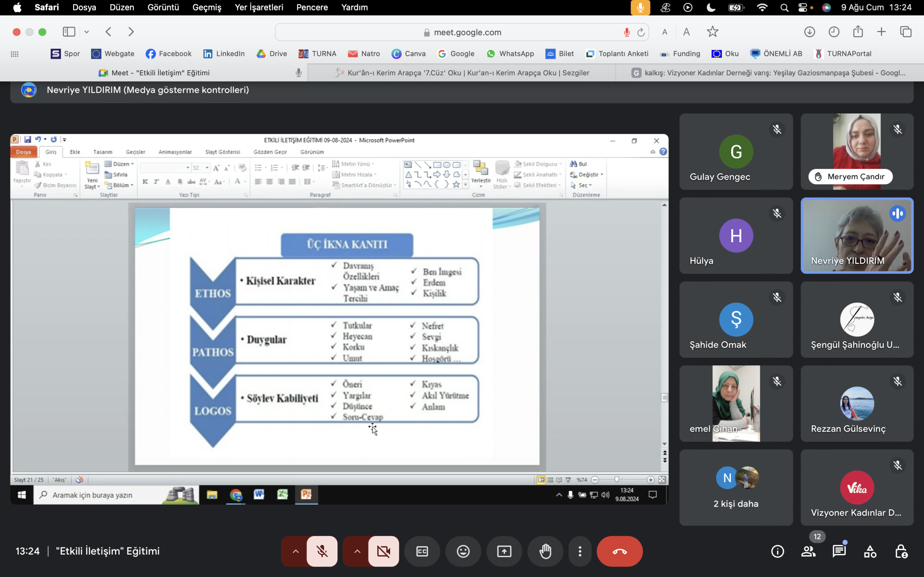This screenshot has height=577, width=924.
Task: Open the activities shapes icon
Action: tap(870, 551)
